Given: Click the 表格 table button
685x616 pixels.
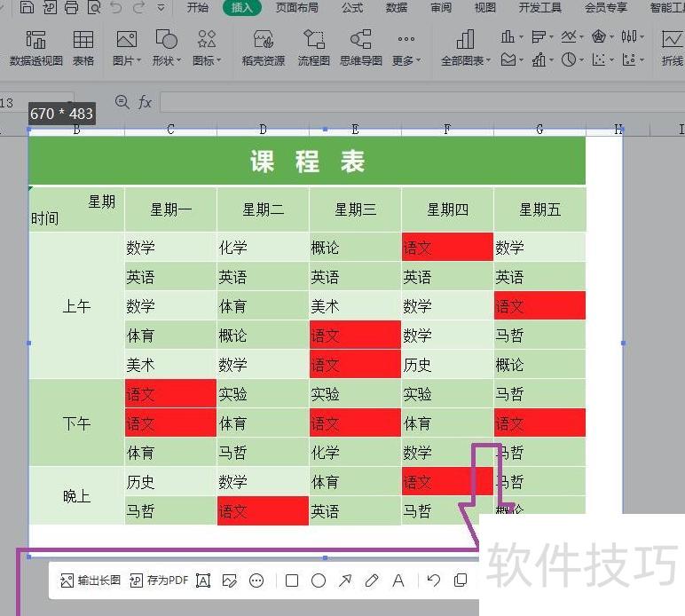Looking at the screenshot, I should 83,48.
